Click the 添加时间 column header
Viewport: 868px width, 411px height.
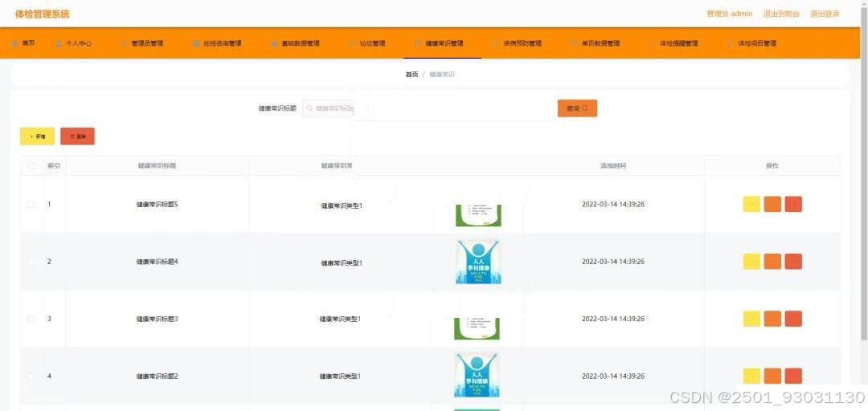613,165
